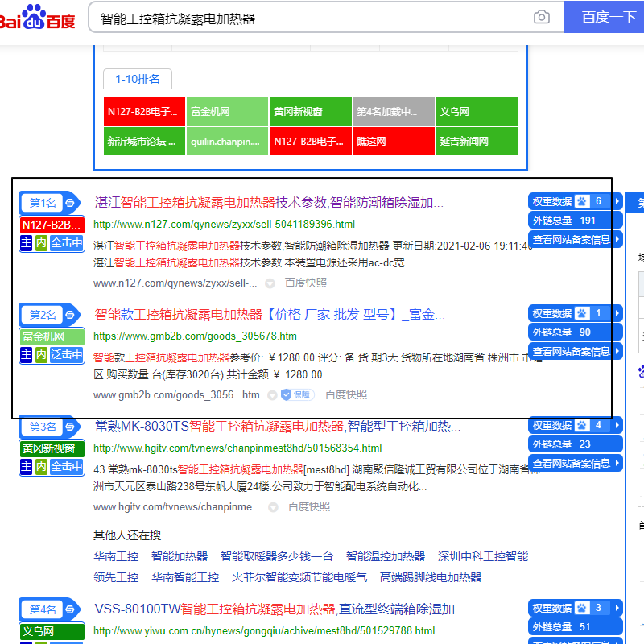Click the gray 第4名加载中 tile
Screen dimensions: 644x644
coord(394,111)
